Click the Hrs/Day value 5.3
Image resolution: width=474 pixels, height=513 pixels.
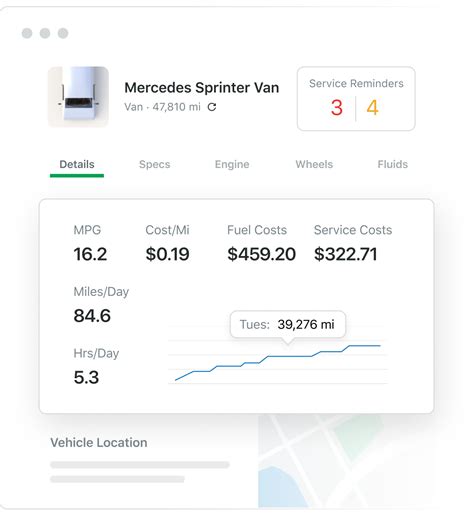tap(86, 377)
